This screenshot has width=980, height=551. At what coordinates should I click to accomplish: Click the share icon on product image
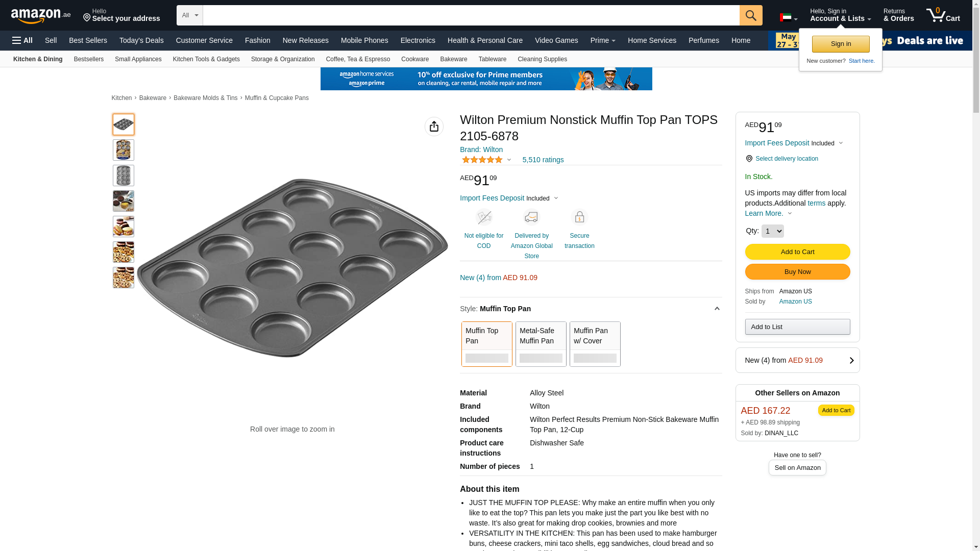434,127
